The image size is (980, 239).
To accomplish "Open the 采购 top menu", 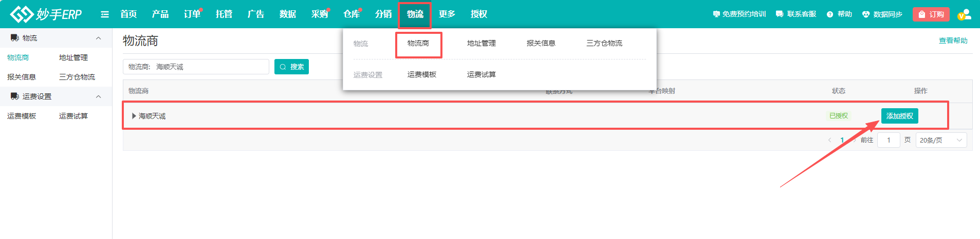I will pos(320,14).
